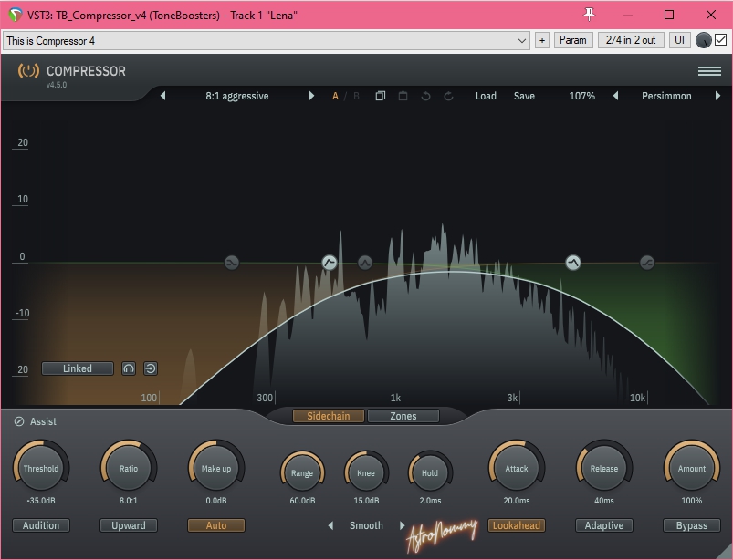The image size is (733, 560).
Task: Click the 15.0dB knee value
Action: pyautogui.click(x=366, y=500)
